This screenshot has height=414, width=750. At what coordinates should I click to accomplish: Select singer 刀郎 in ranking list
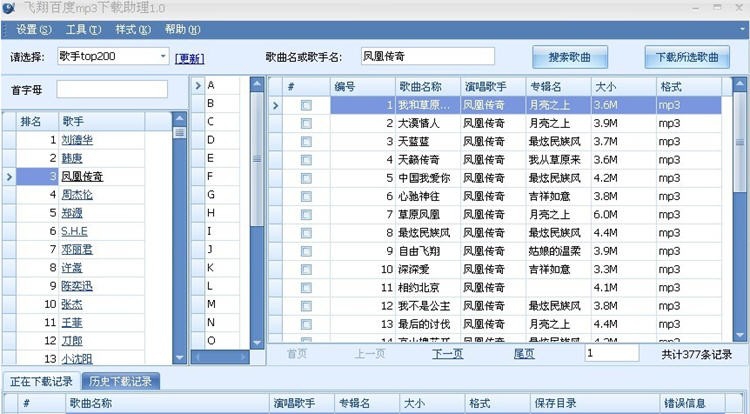[72, 341]
